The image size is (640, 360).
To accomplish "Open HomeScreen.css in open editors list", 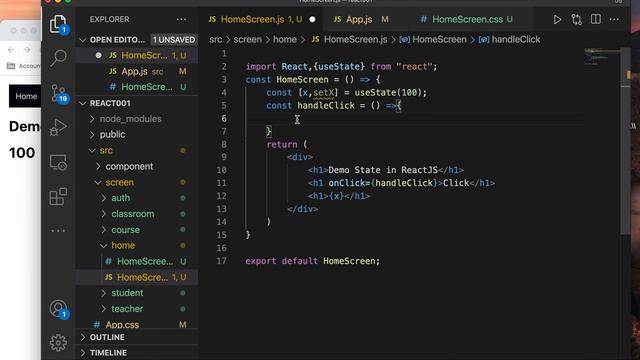I will point(138,87).
